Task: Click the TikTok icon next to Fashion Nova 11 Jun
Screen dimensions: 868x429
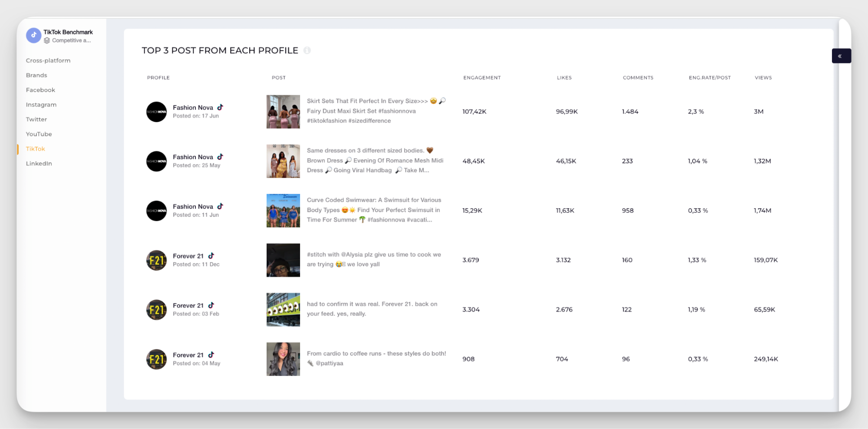Action: (221, 206)
